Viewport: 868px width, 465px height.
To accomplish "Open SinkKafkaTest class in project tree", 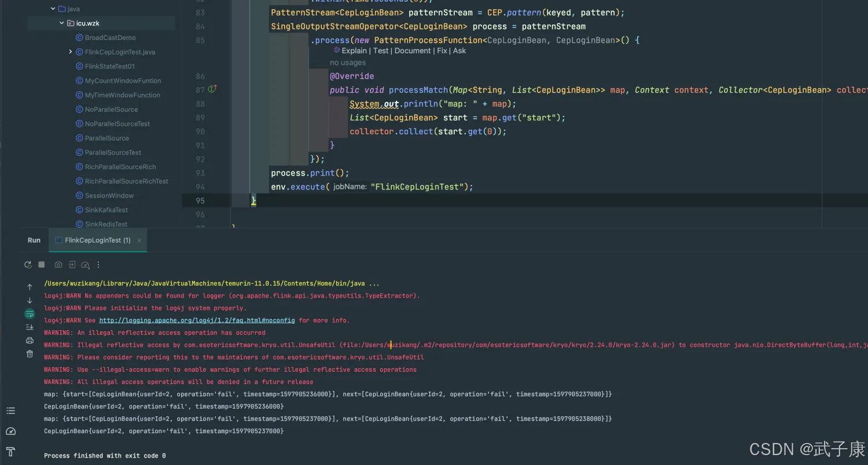I will click(x=106, y=210).
